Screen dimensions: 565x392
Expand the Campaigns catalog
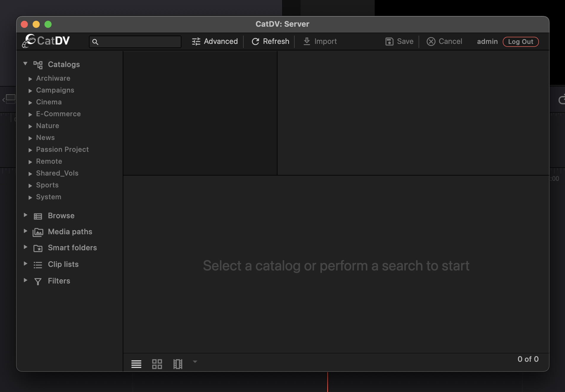30,91
